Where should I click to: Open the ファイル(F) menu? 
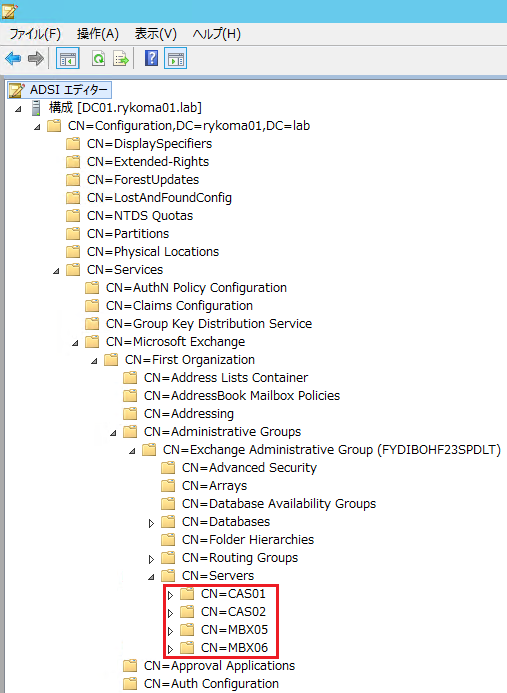click(x=35, y=34)
